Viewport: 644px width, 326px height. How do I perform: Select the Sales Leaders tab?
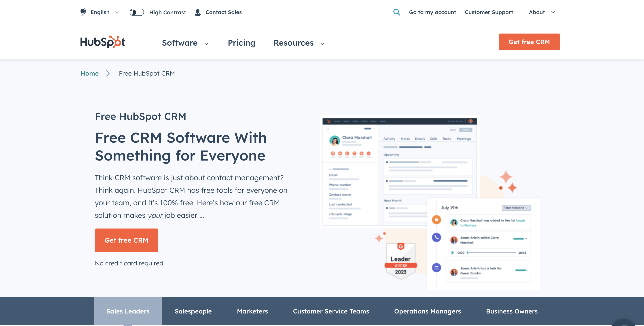click(128, 311)
